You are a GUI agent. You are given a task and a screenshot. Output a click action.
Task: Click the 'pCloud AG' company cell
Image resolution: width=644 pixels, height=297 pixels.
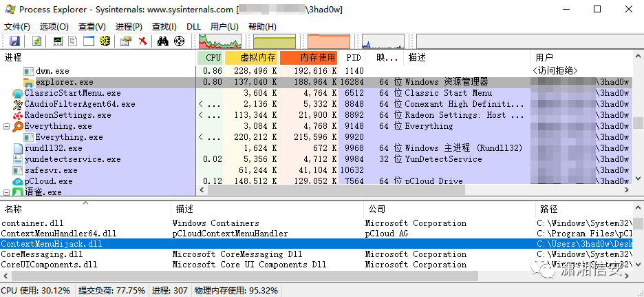point(385,234)
